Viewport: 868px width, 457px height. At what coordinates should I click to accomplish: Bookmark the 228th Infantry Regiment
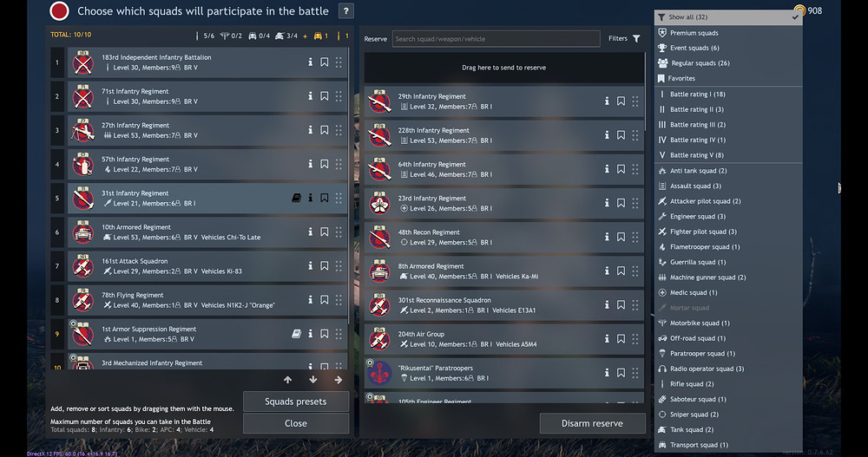click(621, 135)
